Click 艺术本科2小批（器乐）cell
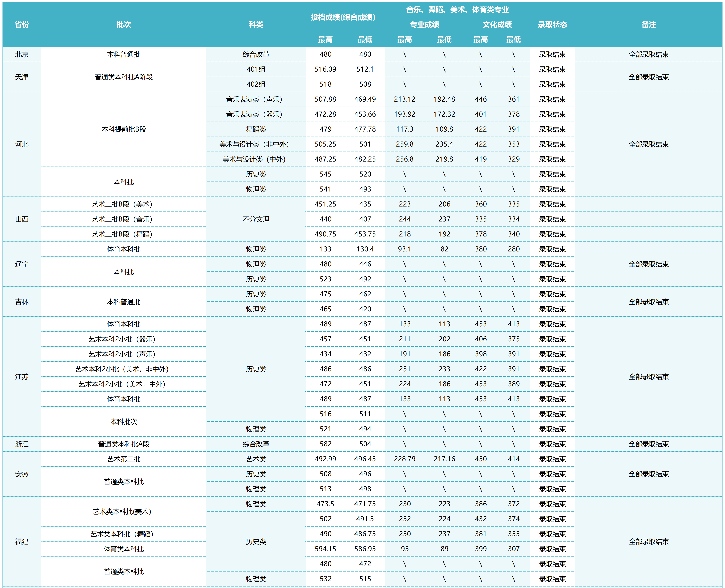The image size is (725, 588). [124, 339]
